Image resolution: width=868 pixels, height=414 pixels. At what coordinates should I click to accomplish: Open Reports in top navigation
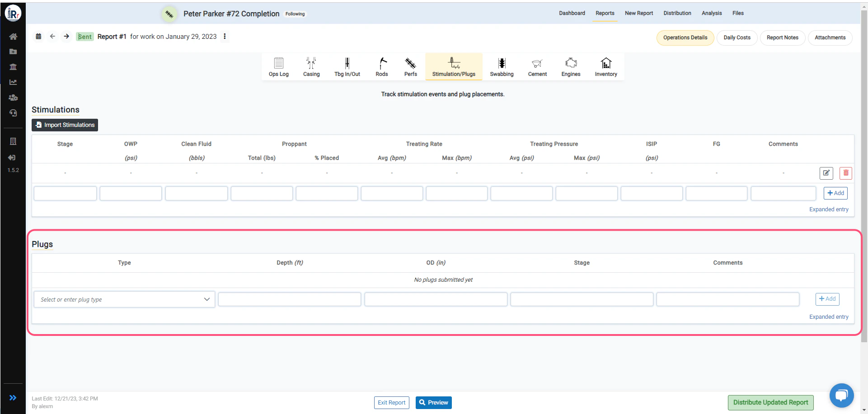605,13
